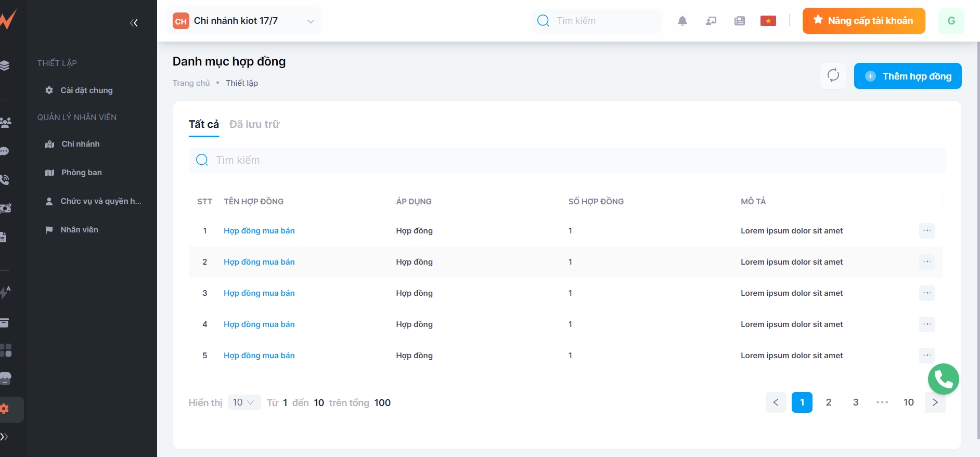Select Cài đặt chung in sidebar
Image resolution: width=980 pixels, height=457 pixels.
(86, 90)
